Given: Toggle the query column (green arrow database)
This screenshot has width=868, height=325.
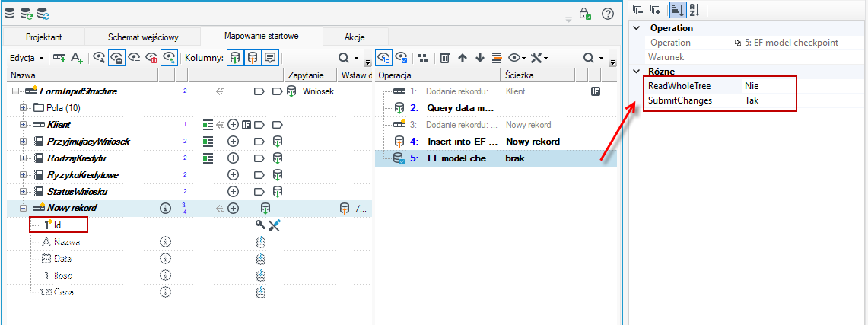Looking at the screenshot, I should 236,58.
